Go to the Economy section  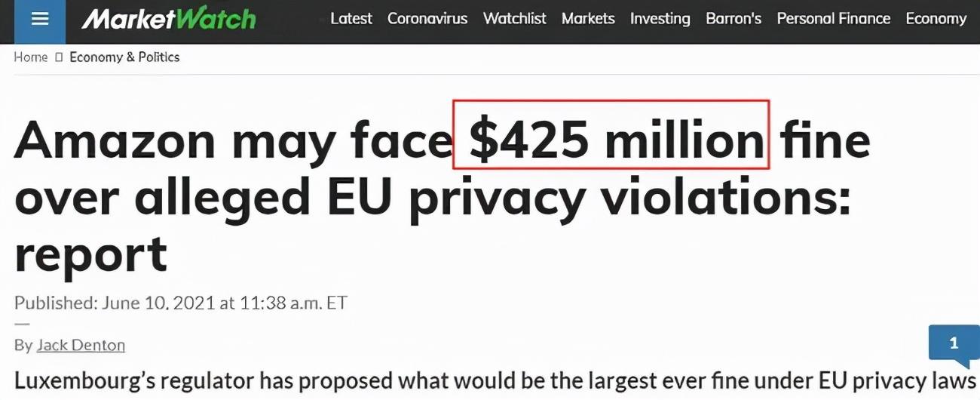pos(936,19)
